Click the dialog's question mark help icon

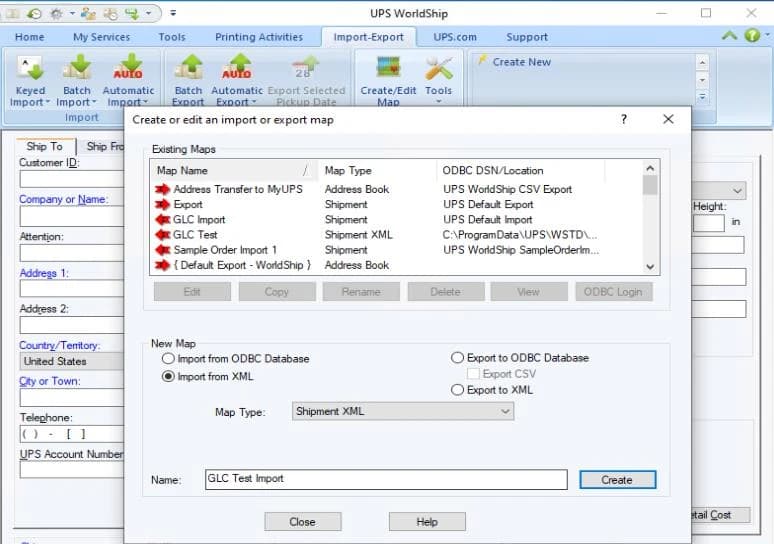pyautogui.click(x=624, y=119)
